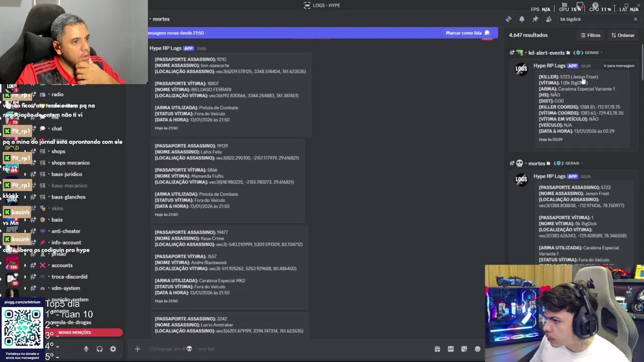Open the 'vdm-system' channel
644x362 pixels.
tap(65, 289)
